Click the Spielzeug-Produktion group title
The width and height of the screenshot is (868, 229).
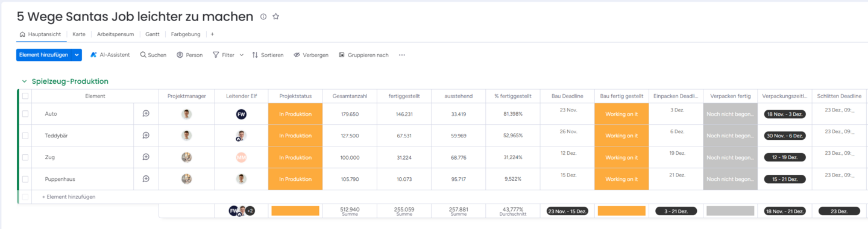click(70, 81)
